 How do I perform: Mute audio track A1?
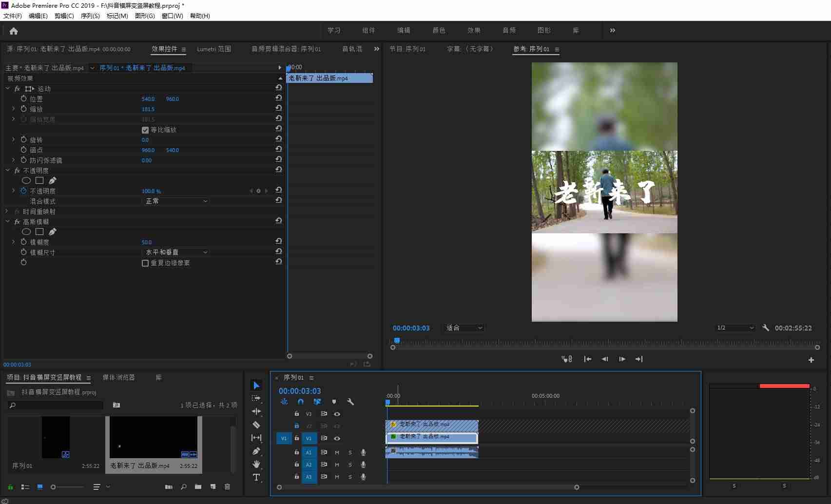pyautogui.click(x=337, y=452)
